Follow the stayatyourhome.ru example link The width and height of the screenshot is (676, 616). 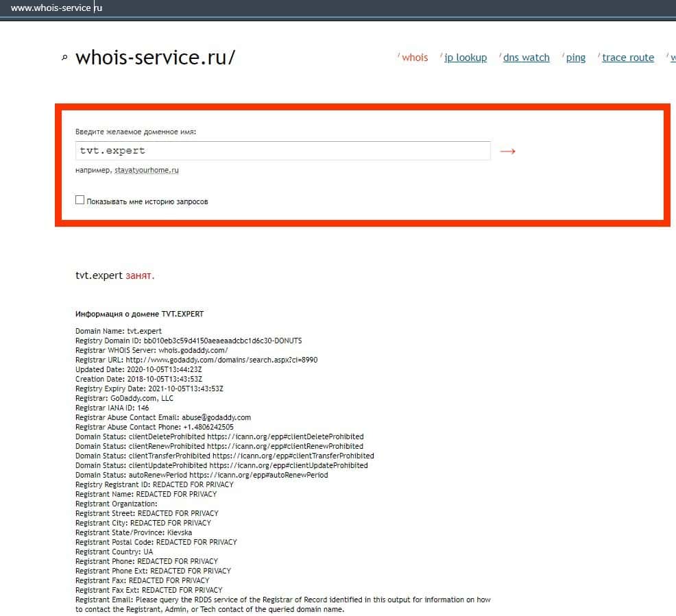[x=147, y=170]
